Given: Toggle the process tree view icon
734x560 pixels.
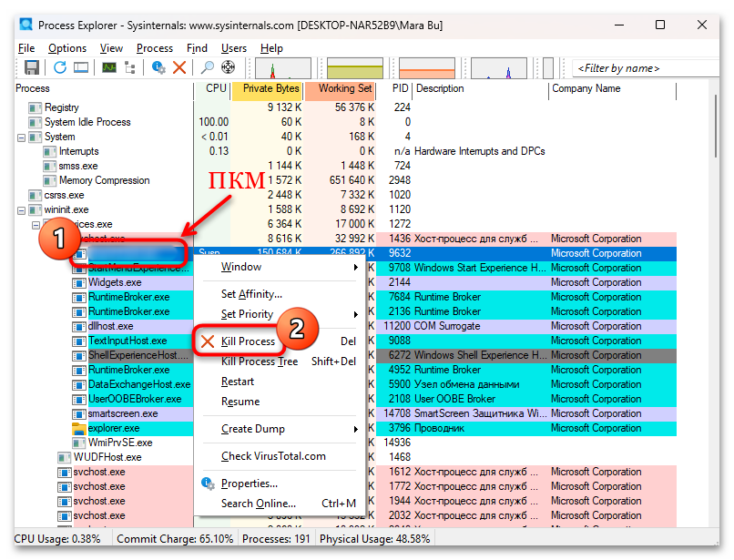Looking at the screenshot, I should point(130,68).
